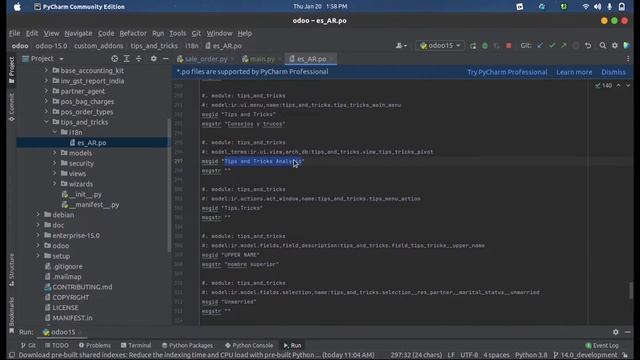Image resolution: width=640 pixels, height=360 pixels.
Task: Open Search Everywhere magnifier icon
Action: tap(602, 46)
